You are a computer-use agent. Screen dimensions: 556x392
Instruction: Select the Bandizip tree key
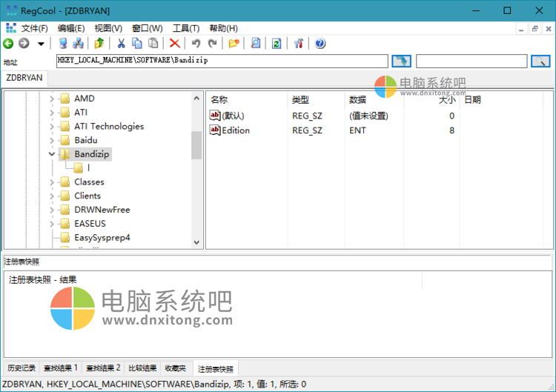pos(91,154)
